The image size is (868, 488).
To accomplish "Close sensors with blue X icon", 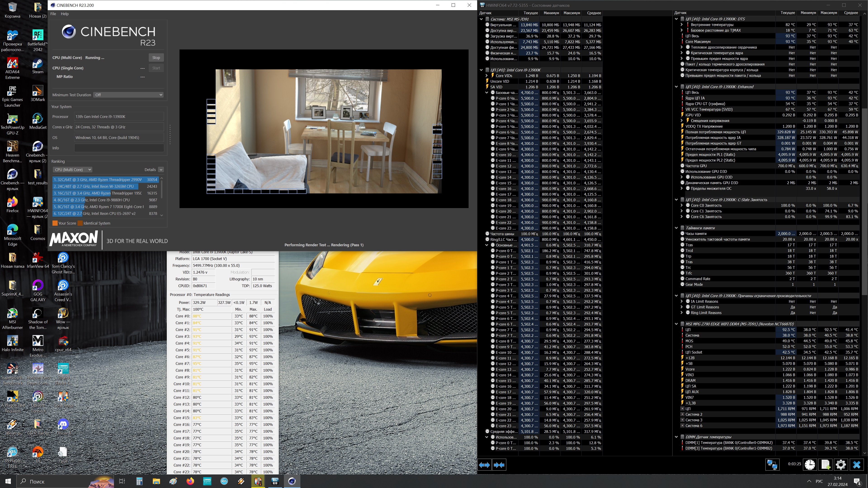I will click(x=856, y=465).
